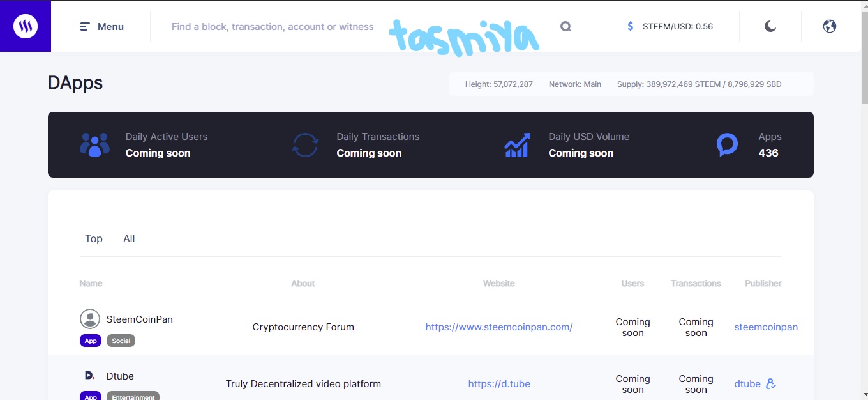Click the Name column header
Screen dimensions: 868x400
click(x=91, y=283)
